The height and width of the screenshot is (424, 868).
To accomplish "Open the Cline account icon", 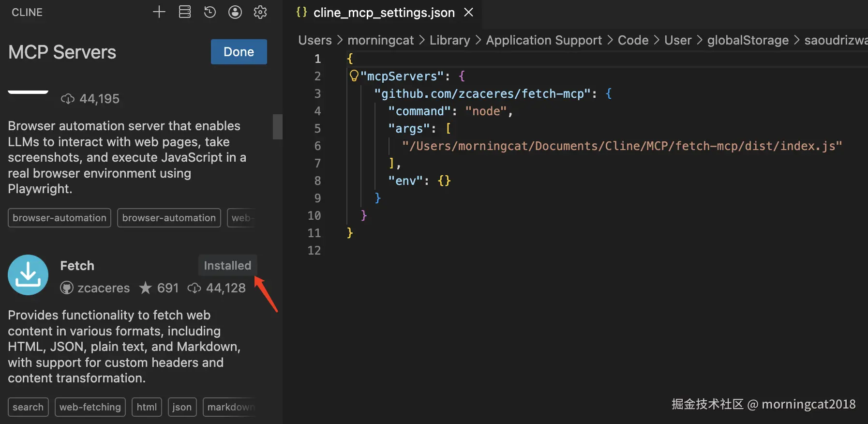I will tap(235, 12).
